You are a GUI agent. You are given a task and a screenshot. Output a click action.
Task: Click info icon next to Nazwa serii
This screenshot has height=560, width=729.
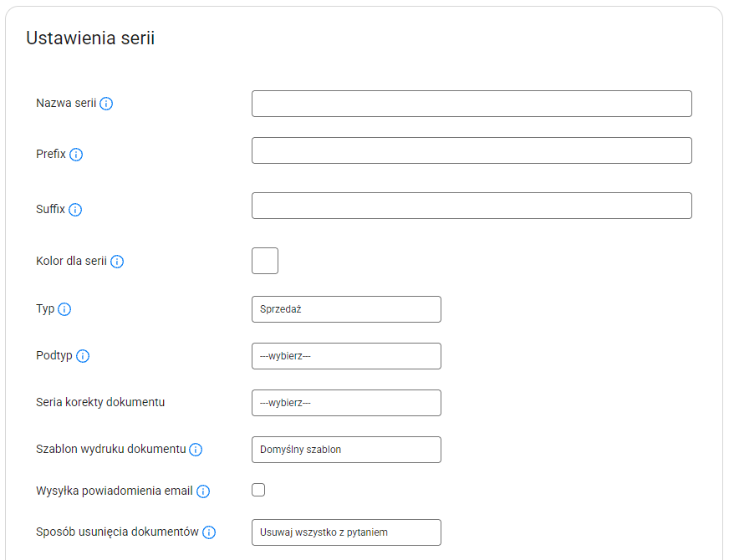pos(106,104)
